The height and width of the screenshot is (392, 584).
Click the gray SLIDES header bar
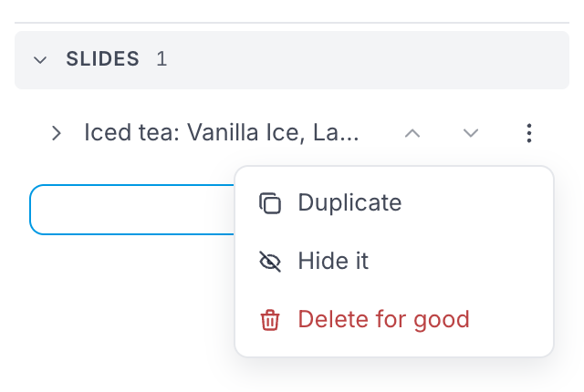(x=292, y=60)
